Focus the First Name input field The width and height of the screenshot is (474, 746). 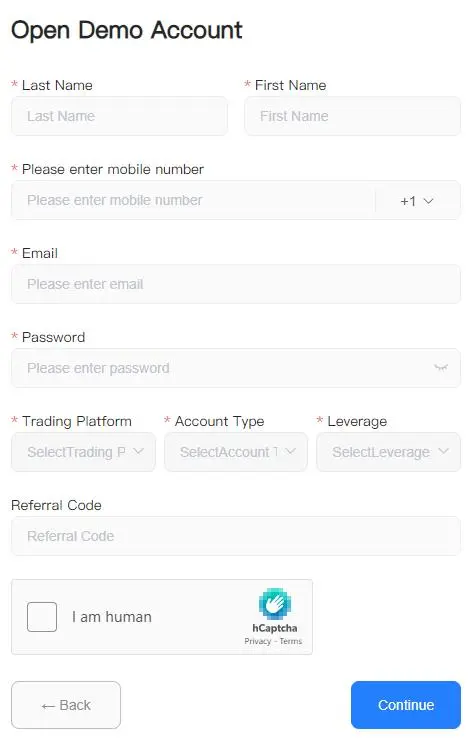pyautogui.click(x=353, y=116)
